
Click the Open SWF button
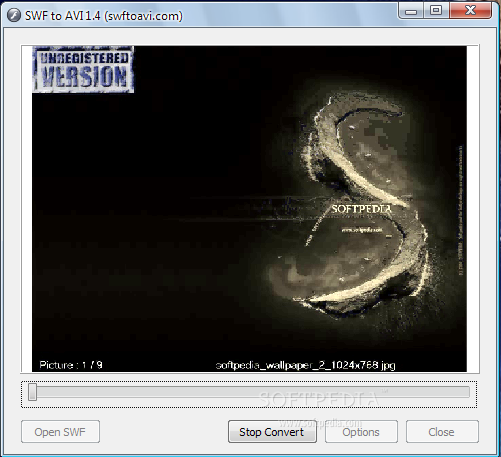pos(60,432)
